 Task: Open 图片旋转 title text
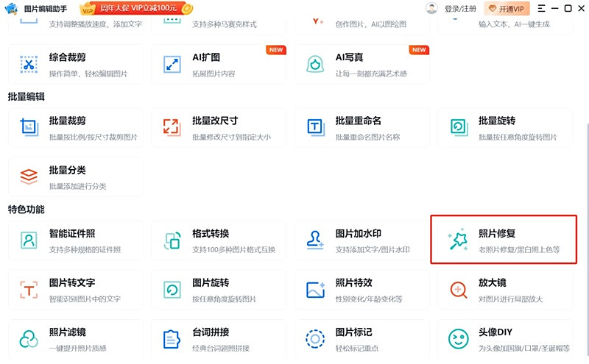(x=211, y=283)
